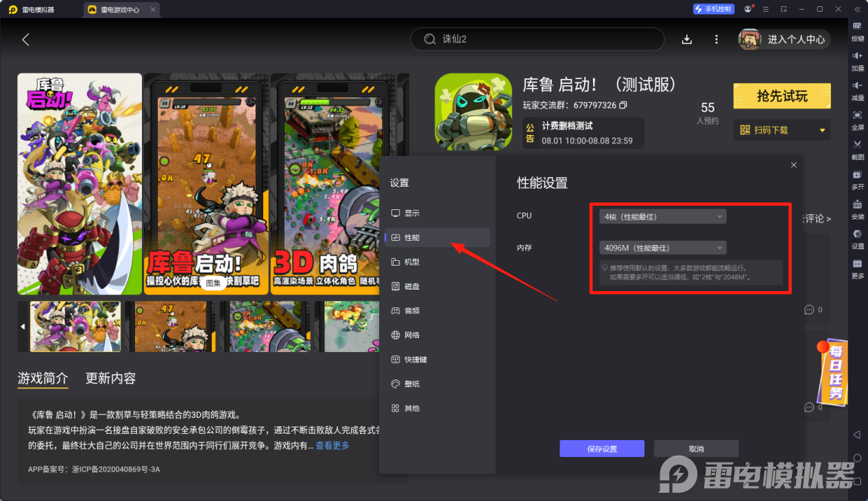Click the 图集 gallery label
868x501 pixels.
click(214, 283)
